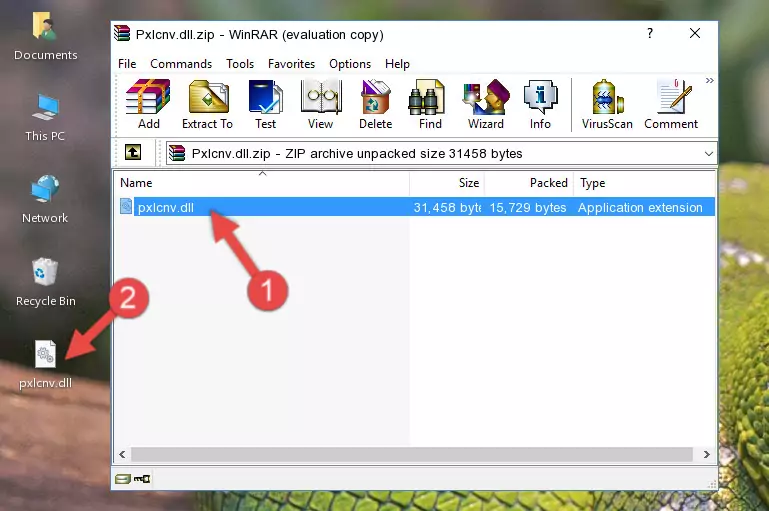This screenshot has height=511, width=769.
Task: Start VirusScan on the archive
Action: (x=607, y=104)
